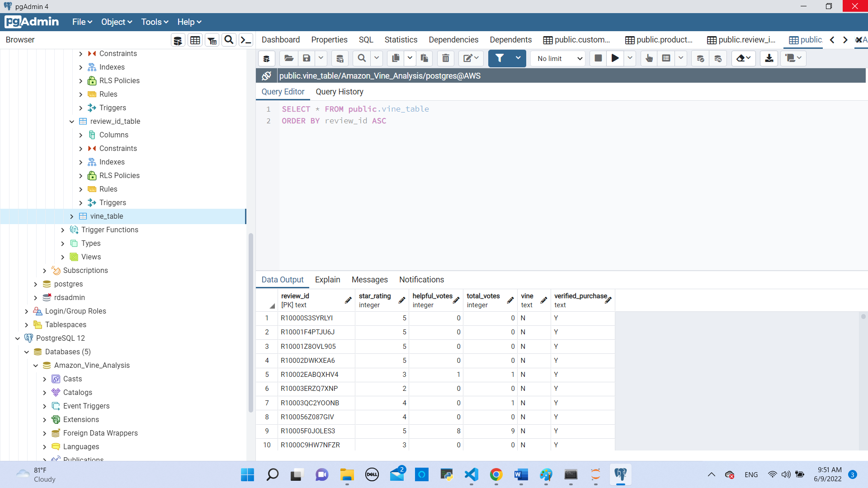This screenshot has height=488, width=868.
Task: Select the postgres database in tree
Action: point(68,284)
